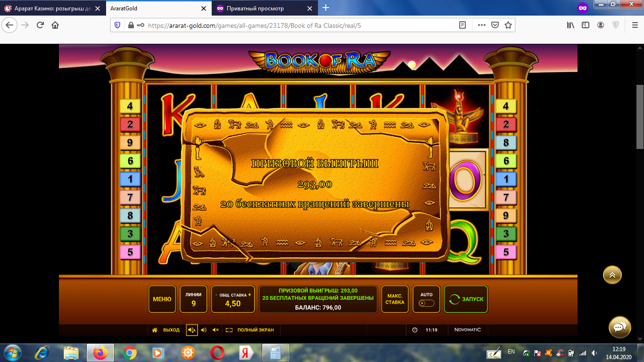The image size is (644, 362).
Task: Switch to the AraratGold tab
Action: tap(158, 8)
